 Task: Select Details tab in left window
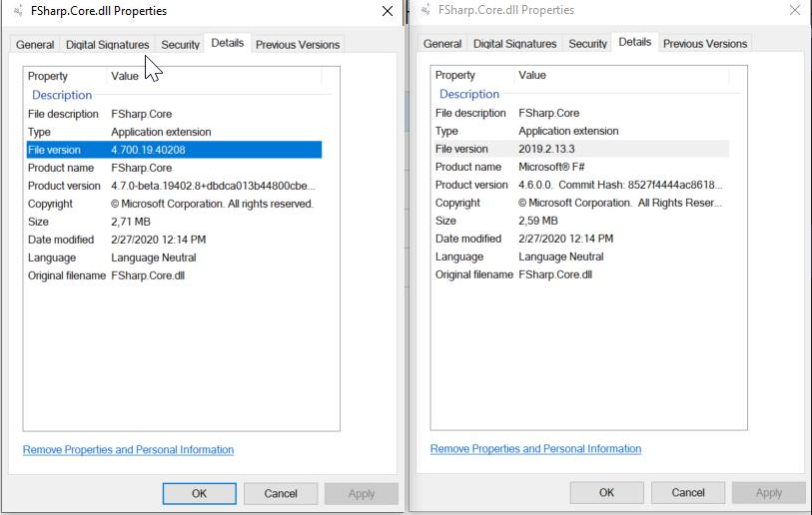(228, 43)
